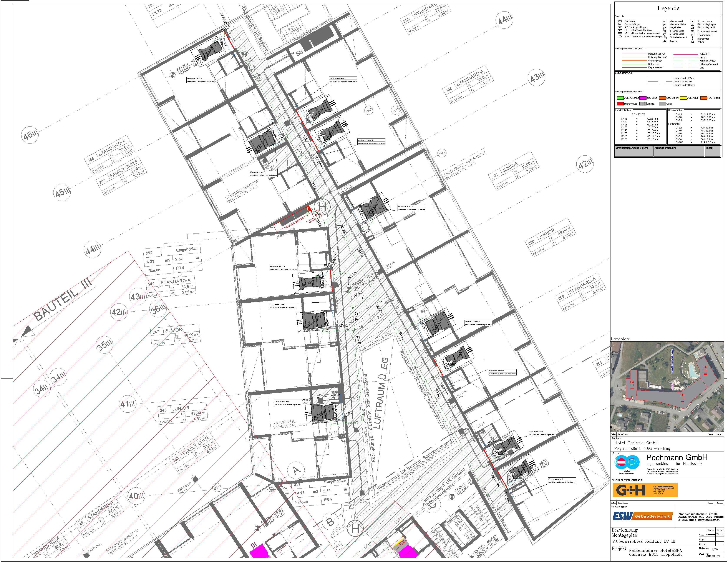Click the Pumpe symbol in the legend

pyautogui.click(x=665, y=41)
